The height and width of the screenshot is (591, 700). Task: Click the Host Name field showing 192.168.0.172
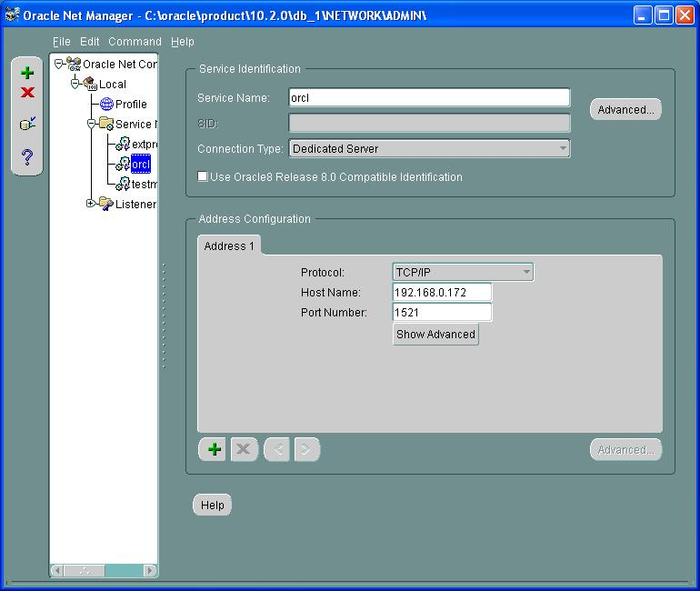pyautogui.click(x=442, y=292)
